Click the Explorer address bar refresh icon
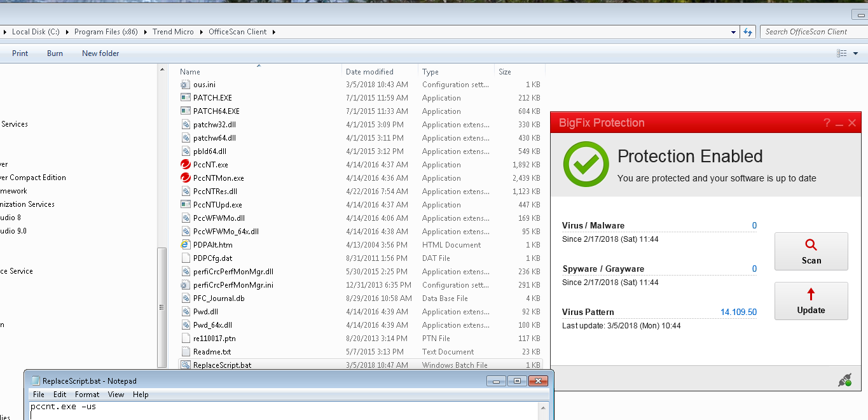Screen dimensions: 868x420 pyautogui.click(x=748, y=32)
